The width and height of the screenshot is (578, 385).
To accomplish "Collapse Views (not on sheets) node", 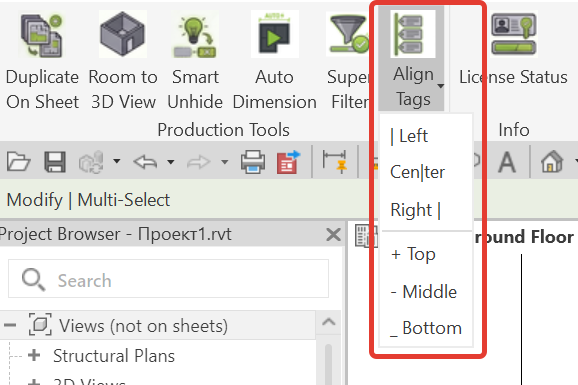I will tap(10, 325).
